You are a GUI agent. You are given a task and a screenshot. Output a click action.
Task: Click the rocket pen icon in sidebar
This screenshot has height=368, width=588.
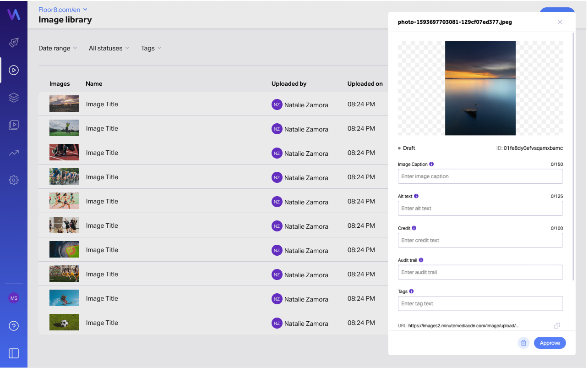14,43
